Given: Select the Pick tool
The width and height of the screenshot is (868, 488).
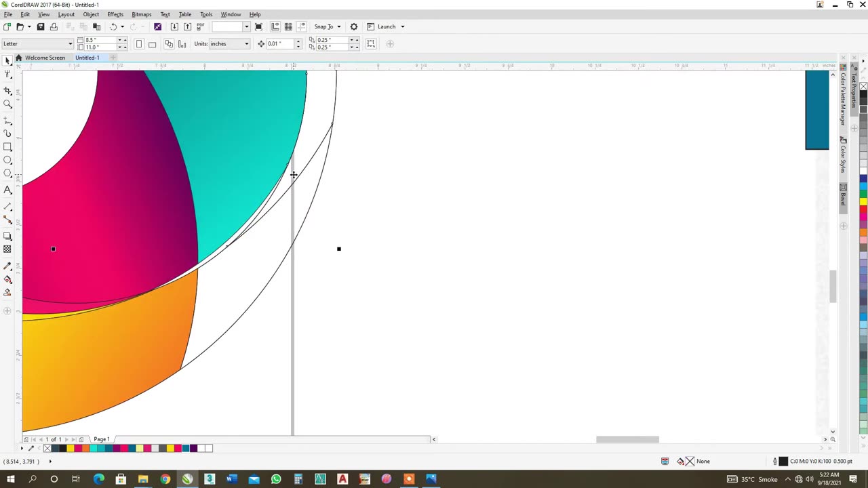Looking at the screenshot, I should click(x=7, y=60).
